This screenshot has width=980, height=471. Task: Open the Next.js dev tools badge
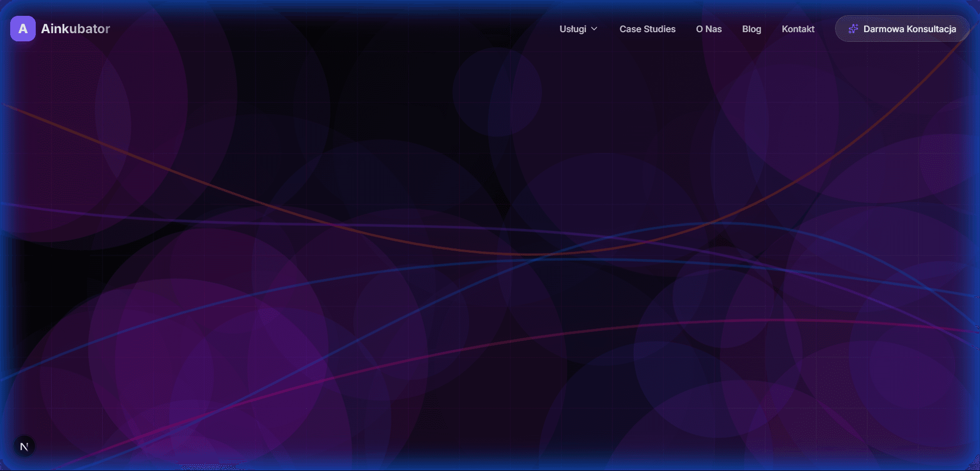(24, 447)
